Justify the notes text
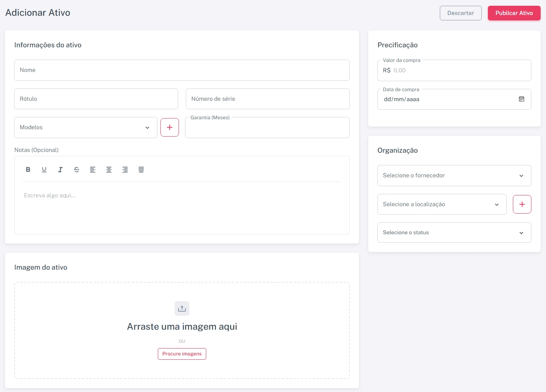Image resolution: width=546 pixels, height=392 pixels. tap(141, 170)
